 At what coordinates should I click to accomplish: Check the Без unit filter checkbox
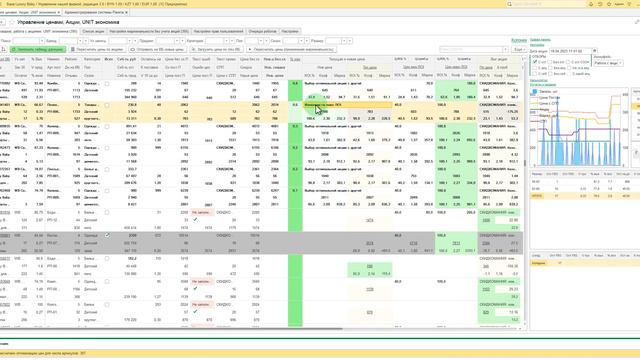(x=551, y=62)
